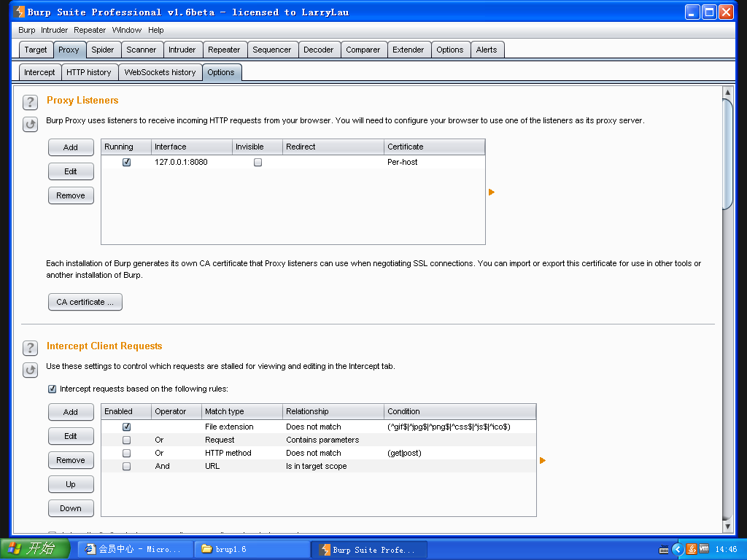This screenshot has width=747, height=560.
Task: Click the vertical scrollbar thumb
Action: (727, 153)
